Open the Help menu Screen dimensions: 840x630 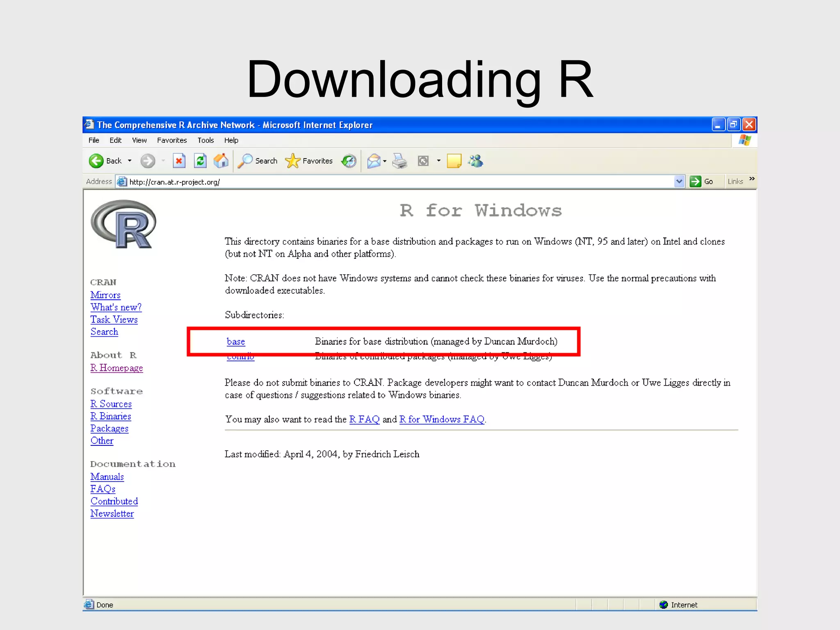pyautogui.click(x=231, y=140)
